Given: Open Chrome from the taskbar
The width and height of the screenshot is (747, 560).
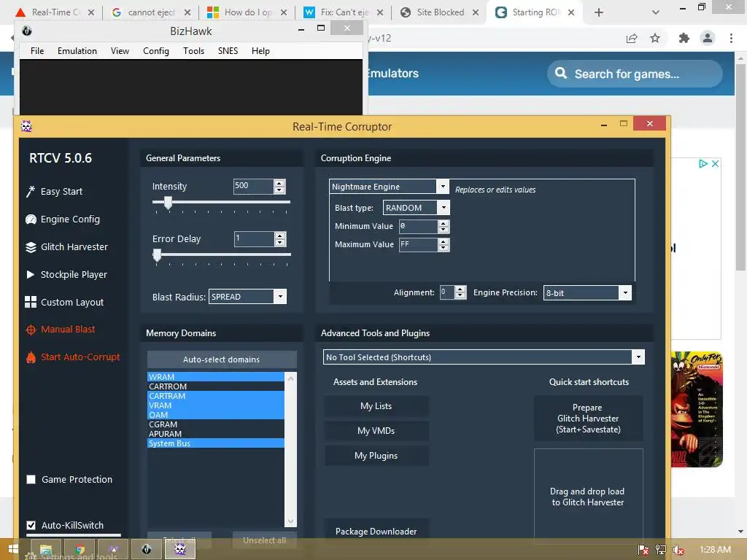Looking at the screenshot, I should pos(80,550).
